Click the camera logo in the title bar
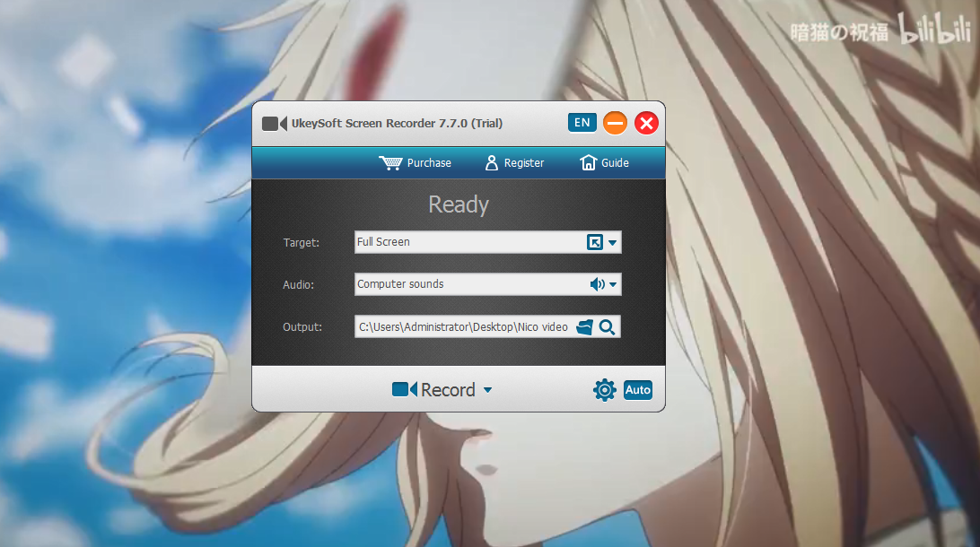Image resolution: width=980 pixels, height=547 pixels. click(x=274, y=124)
